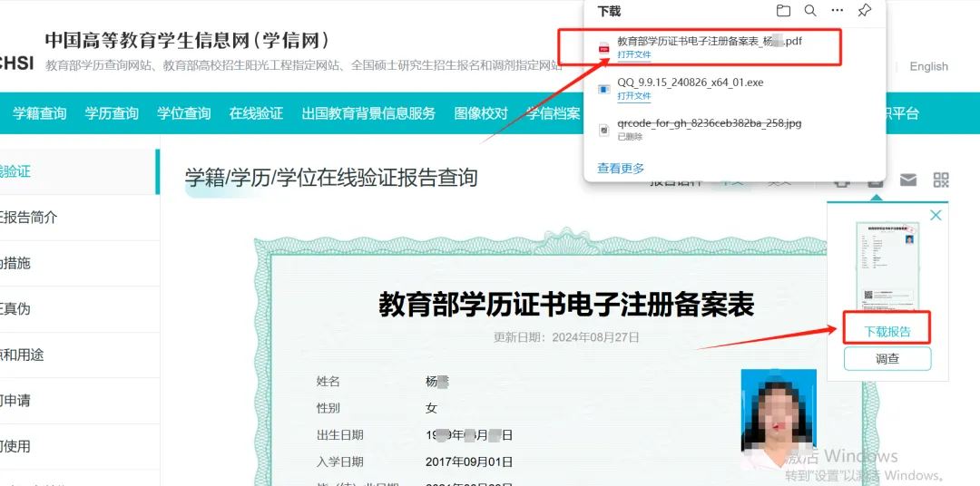Click the 调查 button

(x=887, y=358)
